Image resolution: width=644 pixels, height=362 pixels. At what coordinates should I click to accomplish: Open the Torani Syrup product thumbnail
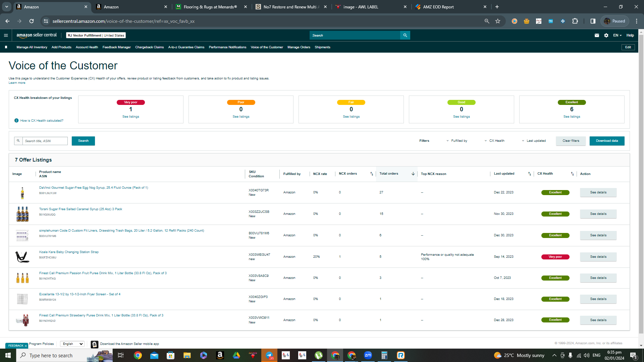click(22, 214)
